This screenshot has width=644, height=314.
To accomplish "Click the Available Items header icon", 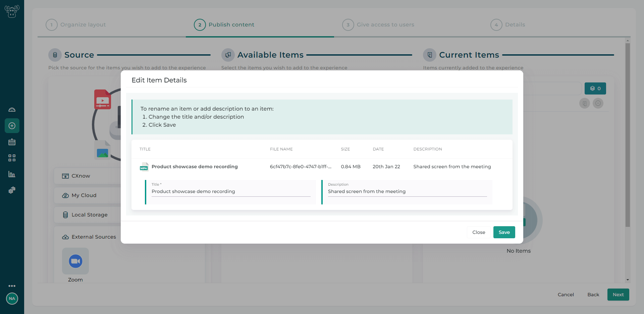I will coord(228,55).
